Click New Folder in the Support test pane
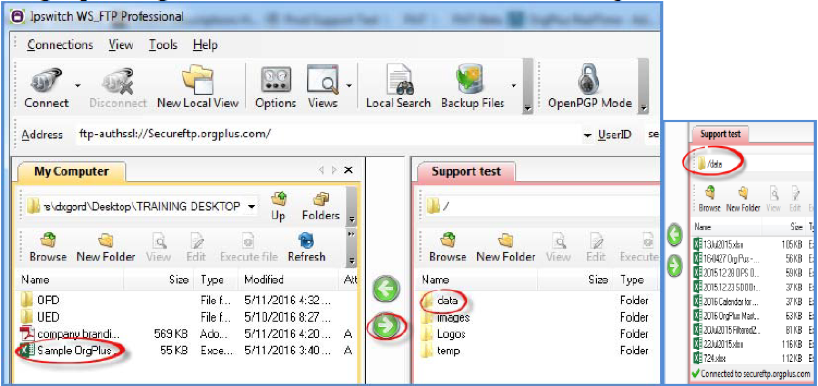818x386 pixels. pos(506,247)
